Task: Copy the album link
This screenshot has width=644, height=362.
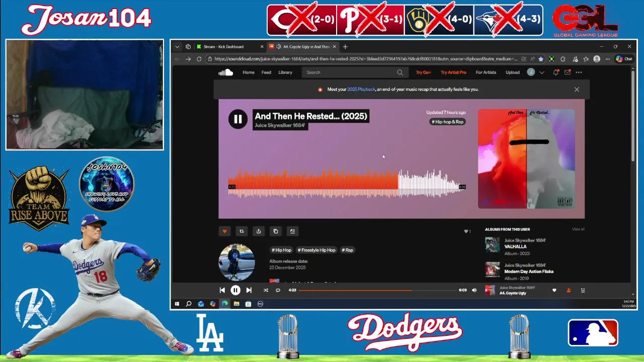Action: (x=275, y=231)
